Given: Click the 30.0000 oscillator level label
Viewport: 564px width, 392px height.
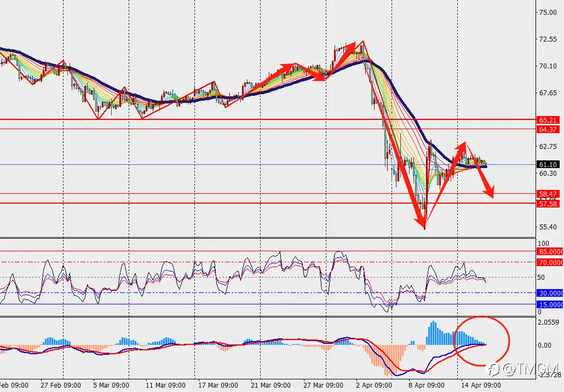Looking at the screenshot, I should [550, 293].
